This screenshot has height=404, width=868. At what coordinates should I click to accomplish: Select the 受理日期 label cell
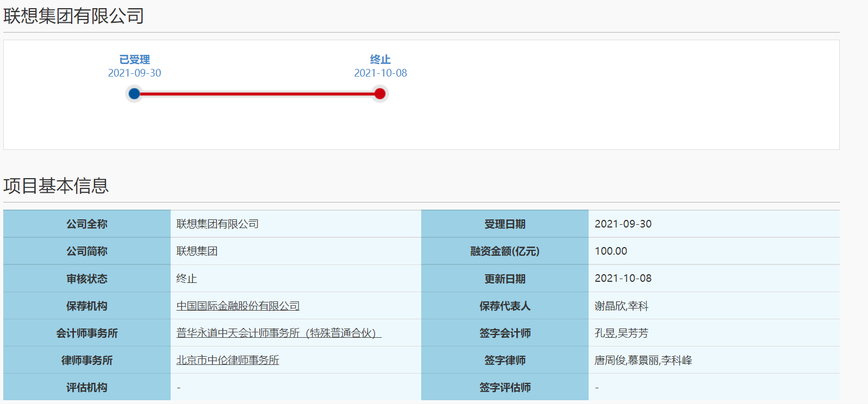(x=505, y=224)
